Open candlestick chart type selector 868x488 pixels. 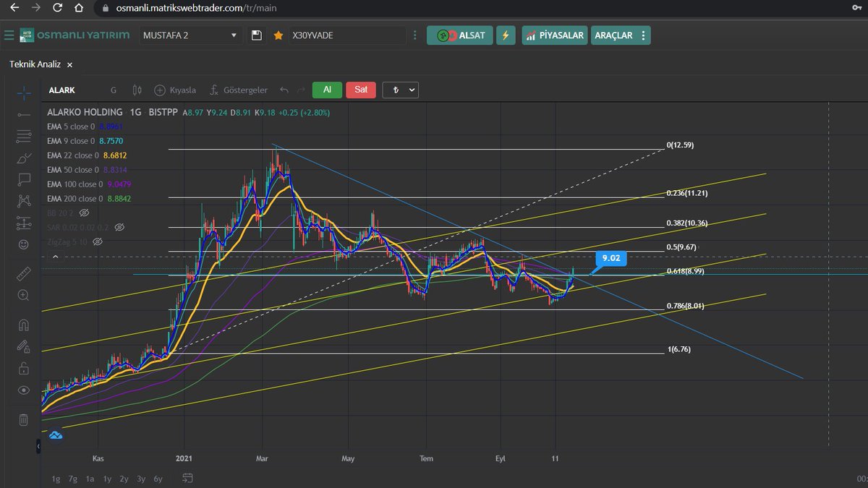click(x=137, y=90)
